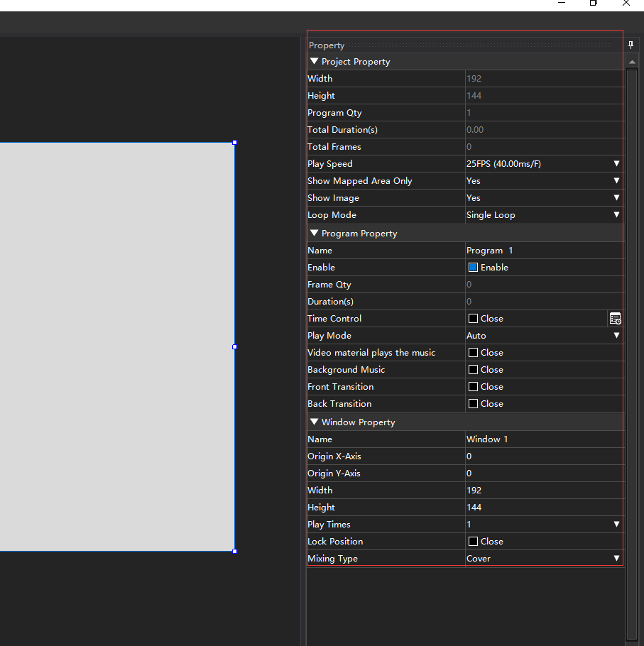Minimize the application window
Image resolution: width=644 pixels, height=646 pixels.
[x=561, y=3]
